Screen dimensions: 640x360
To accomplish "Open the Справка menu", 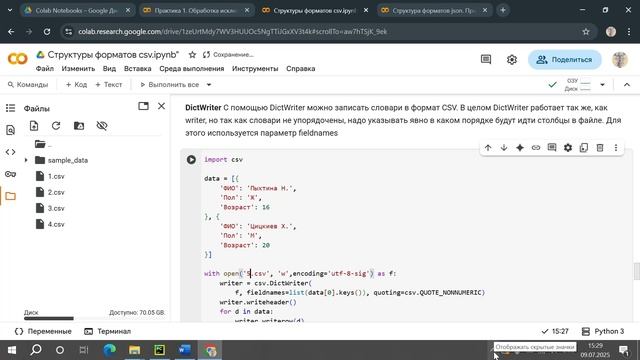I will pos(301,69).
